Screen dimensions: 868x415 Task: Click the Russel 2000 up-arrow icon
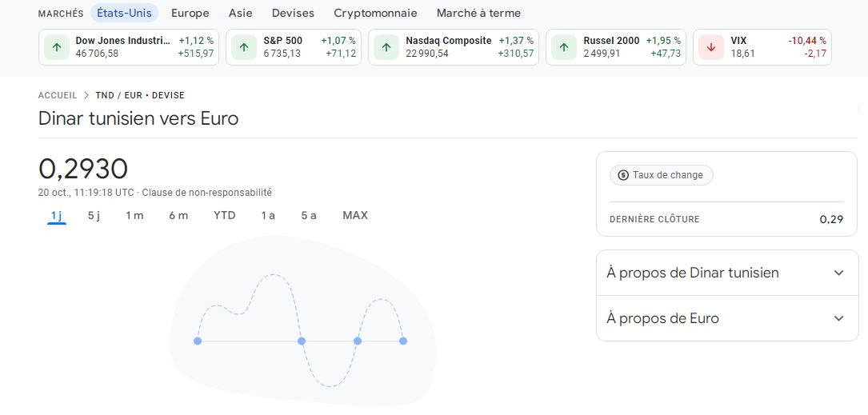pos(564,47)
